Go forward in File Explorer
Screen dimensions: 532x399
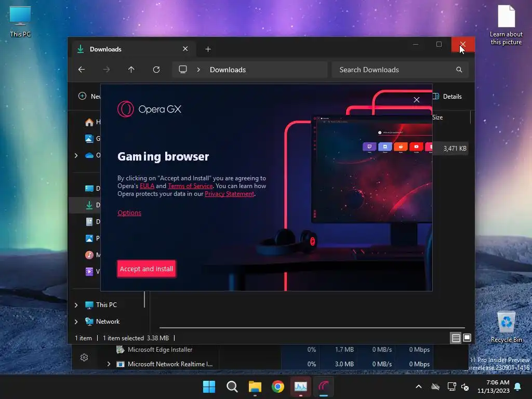pos(107,70)
